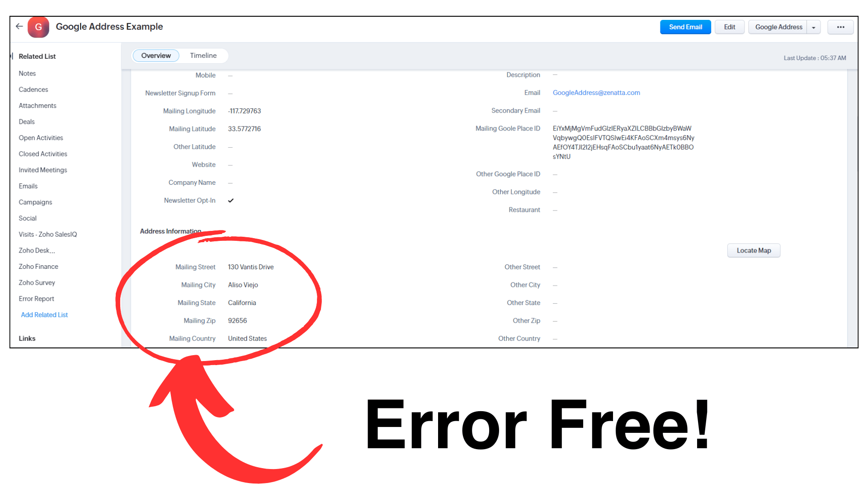This screenshot has width=868, height=488.
Task: Switch to the Overview tab
Action: tap(156, 56)
